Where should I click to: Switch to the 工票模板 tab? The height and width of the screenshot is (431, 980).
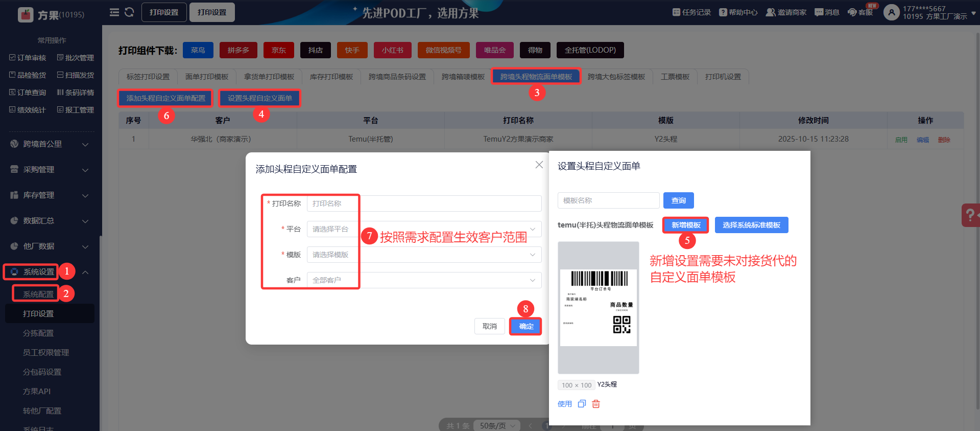(x=675, y=77)
